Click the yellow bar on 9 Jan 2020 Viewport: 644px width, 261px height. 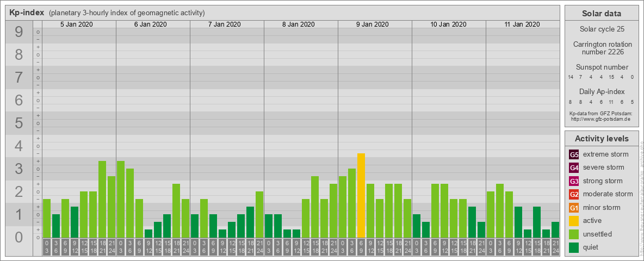pyautogui.click(x=361, y=196)
